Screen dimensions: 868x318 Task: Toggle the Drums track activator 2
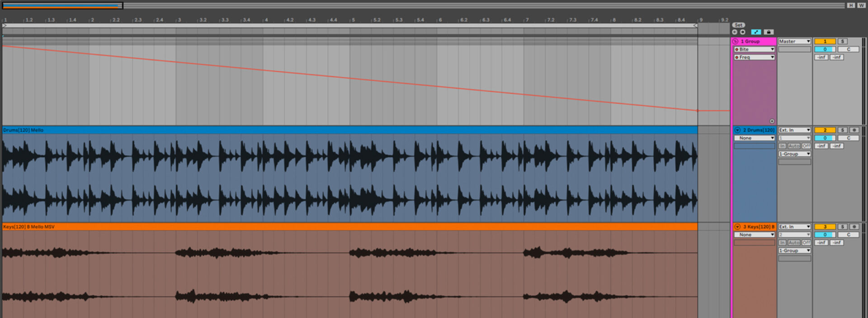tap(825, 130)
